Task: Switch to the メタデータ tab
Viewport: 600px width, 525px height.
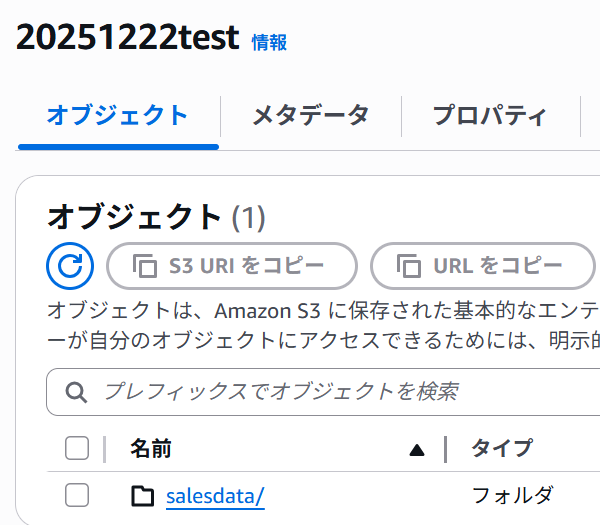Action: 311,116
